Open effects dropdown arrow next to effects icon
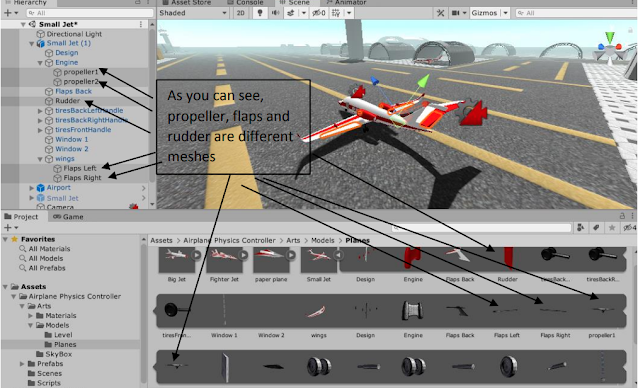 tap(304, 13)
